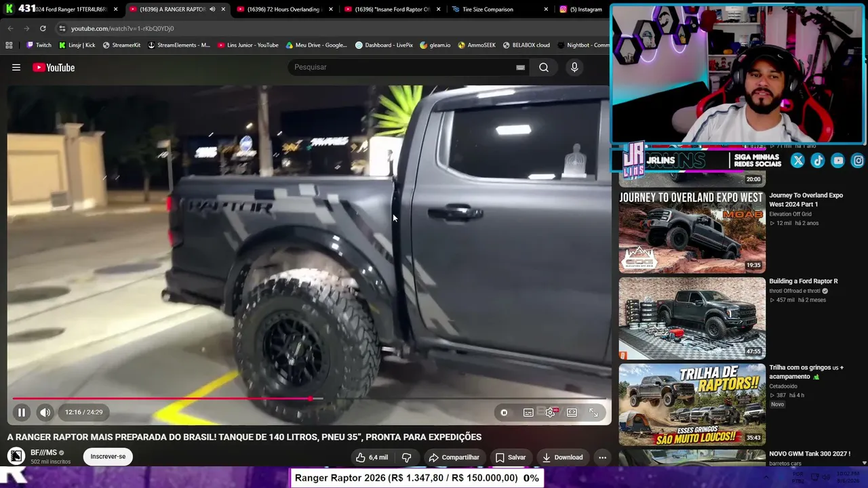The width and height of the screenshot is (868, 488).
Task: Click the Compartilhar share button
Action: point(454,457)
